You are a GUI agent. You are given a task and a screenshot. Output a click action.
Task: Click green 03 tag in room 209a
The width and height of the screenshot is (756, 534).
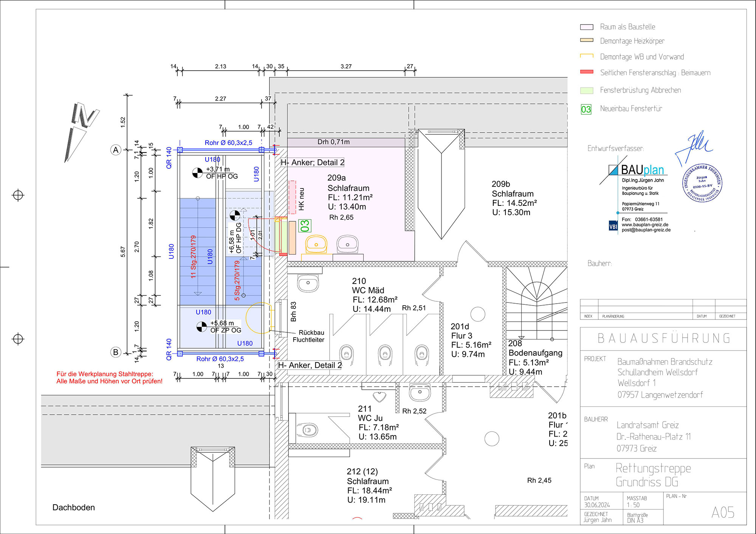pyautogui.click(x=305, y=226)
